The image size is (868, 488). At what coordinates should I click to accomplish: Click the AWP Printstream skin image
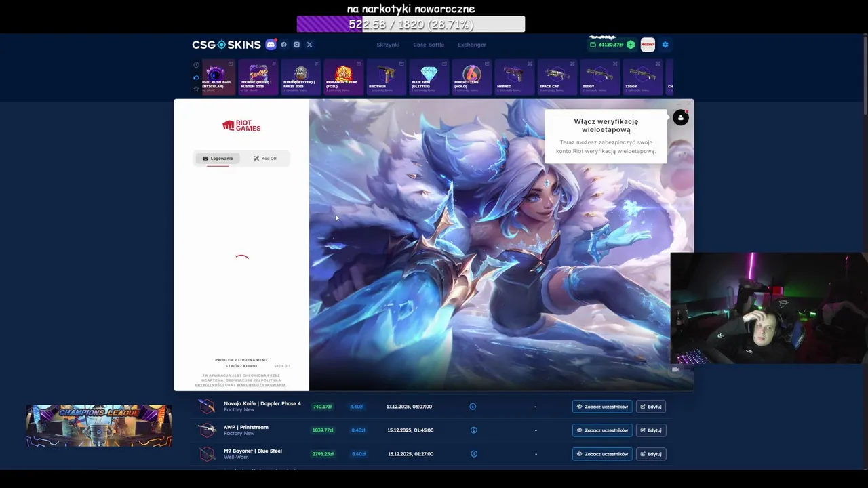(207, 430)
